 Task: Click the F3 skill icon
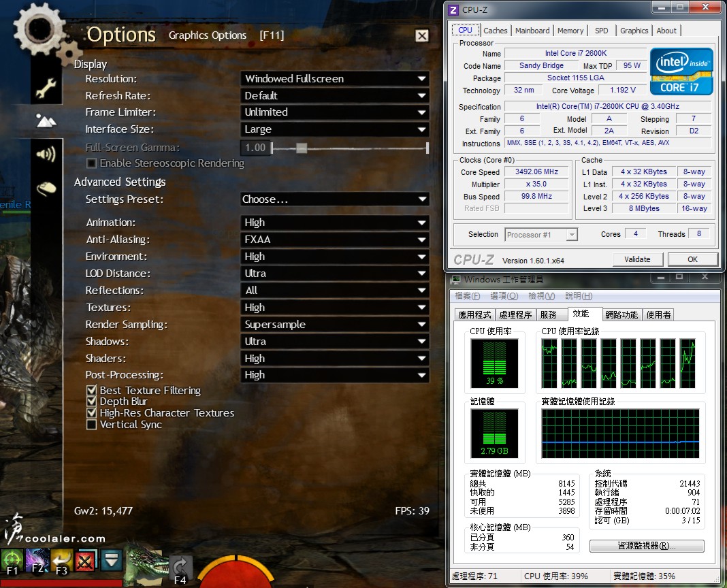(x=61, y=561)
